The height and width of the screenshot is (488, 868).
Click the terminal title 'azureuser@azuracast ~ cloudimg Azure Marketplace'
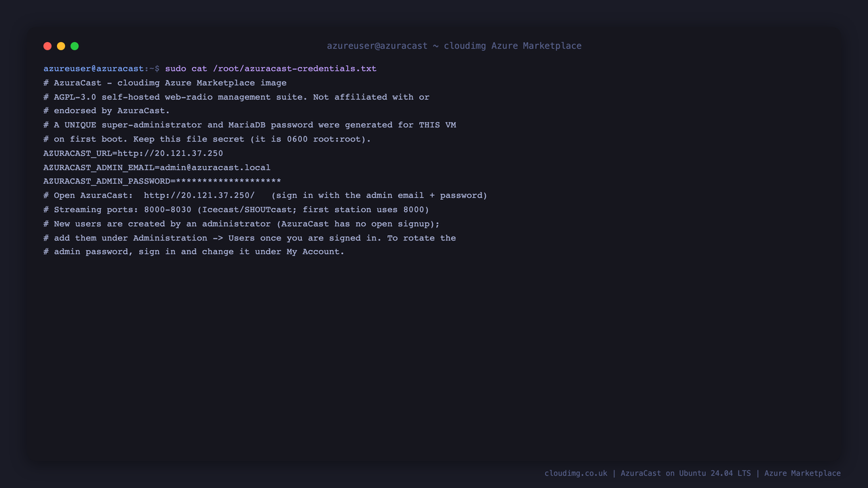[x=454, y=46]
